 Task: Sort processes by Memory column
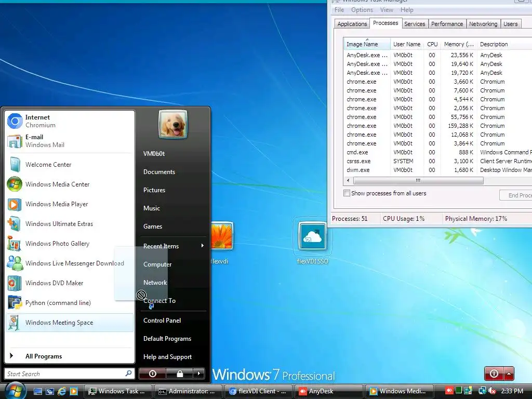tap(459, 44)
